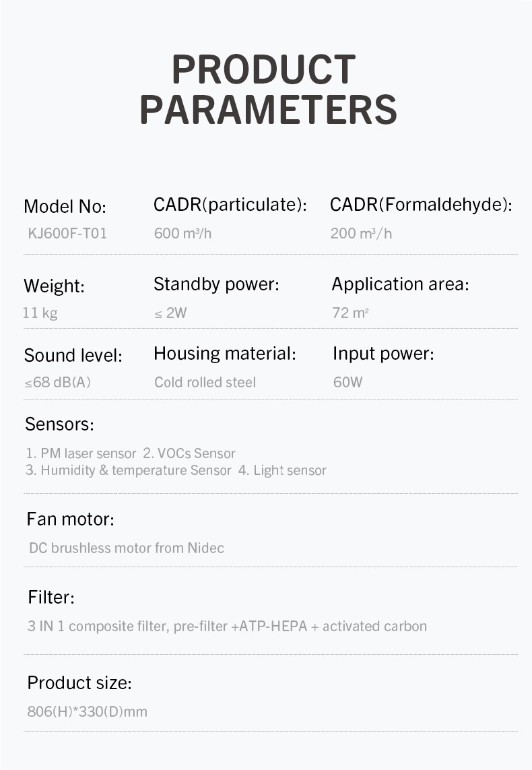Viewport: 532px width, 770px height.
Task: Select the CADR(Formaldehyde) label
Action: (421, 205)
